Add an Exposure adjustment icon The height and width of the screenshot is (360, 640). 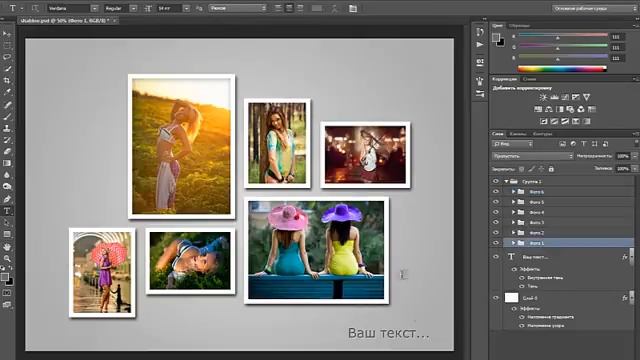click(x=576, y=97)
